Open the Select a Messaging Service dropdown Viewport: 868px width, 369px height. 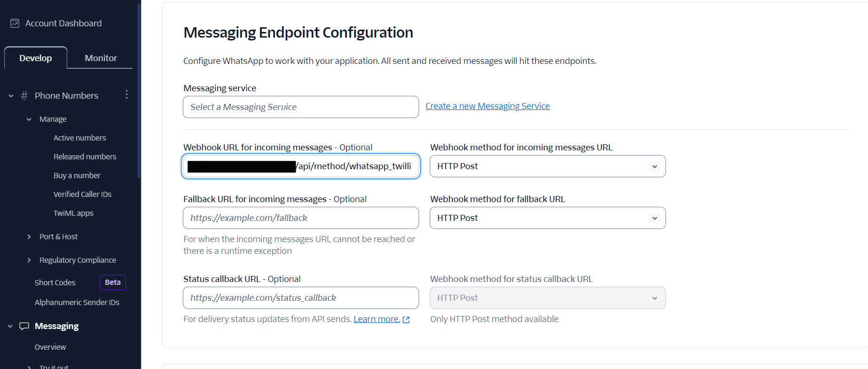click(x=300, y=107)
